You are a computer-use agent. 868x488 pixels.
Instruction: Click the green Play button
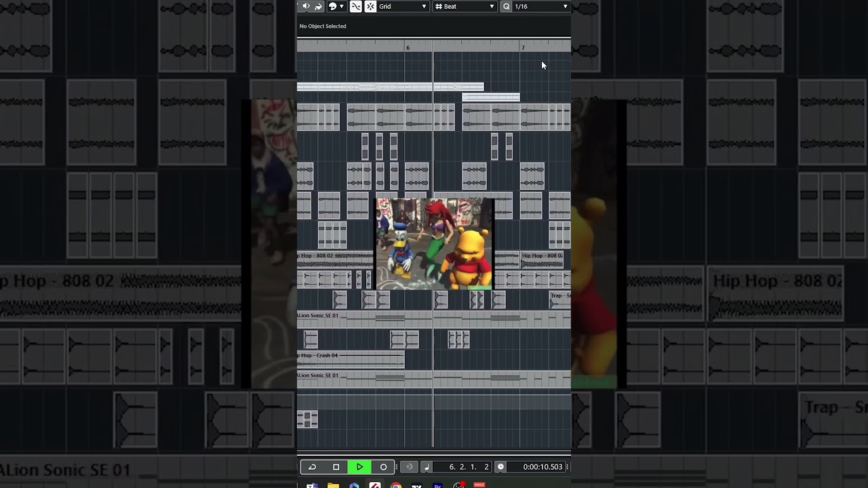pyautogui.click(x=359, y=466)
